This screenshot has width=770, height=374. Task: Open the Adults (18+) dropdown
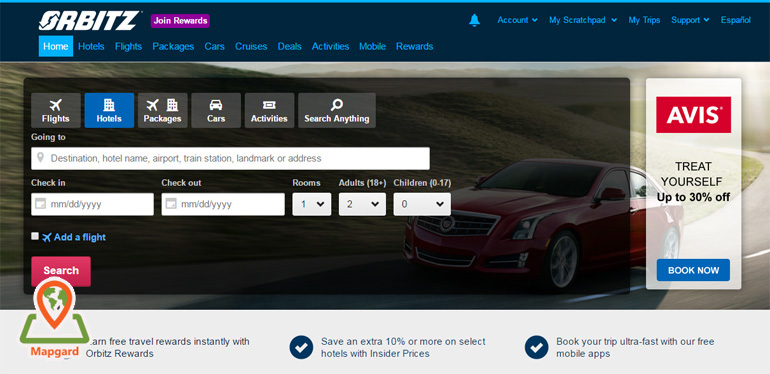point(362,204)
